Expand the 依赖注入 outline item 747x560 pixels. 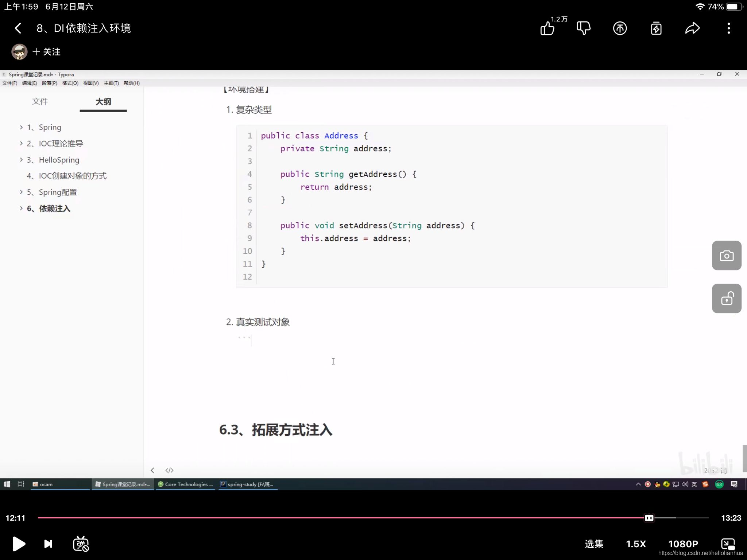pyautogui.click(x=21, y=209)
